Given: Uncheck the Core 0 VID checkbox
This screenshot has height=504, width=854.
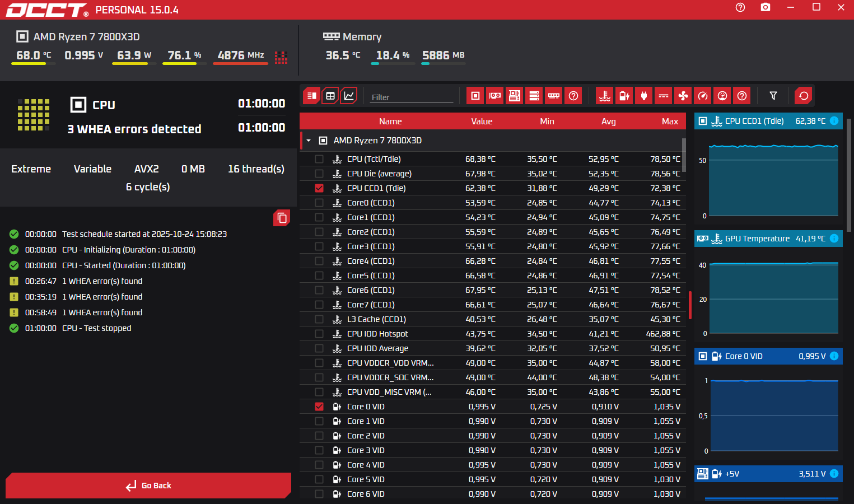Looking at the screenshot, I should coord(319,407).
